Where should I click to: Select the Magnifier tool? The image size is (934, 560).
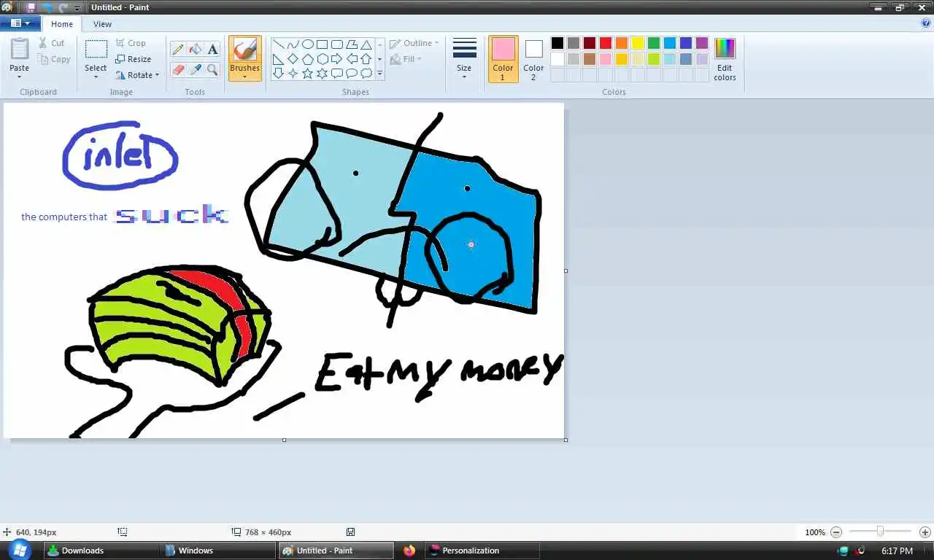click(x=212, y=69)
